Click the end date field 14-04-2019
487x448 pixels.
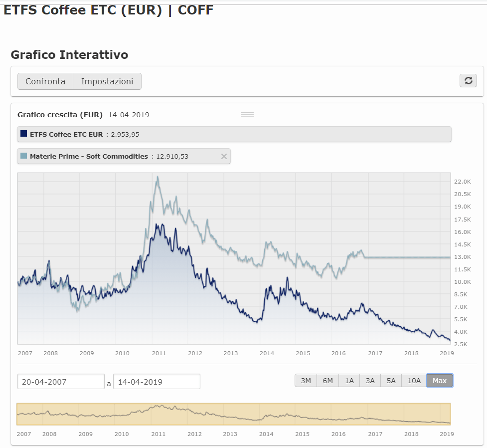coord(157,382)
